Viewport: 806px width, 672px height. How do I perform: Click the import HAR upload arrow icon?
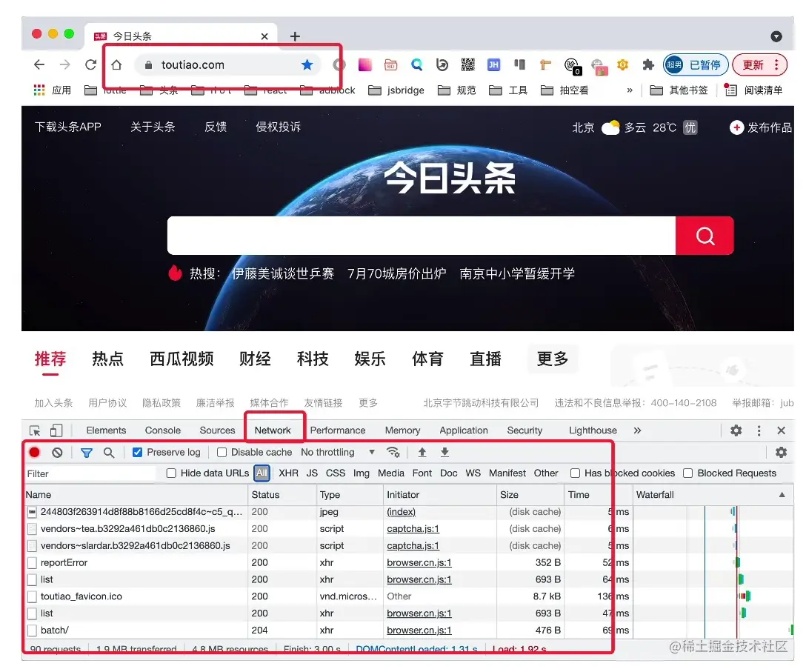422,453
